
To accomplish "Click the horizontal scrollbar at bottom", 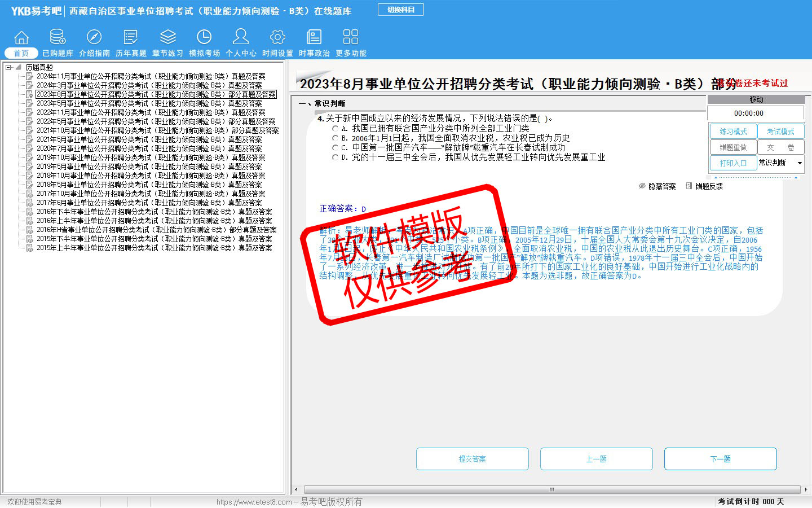I will point(551,489).
